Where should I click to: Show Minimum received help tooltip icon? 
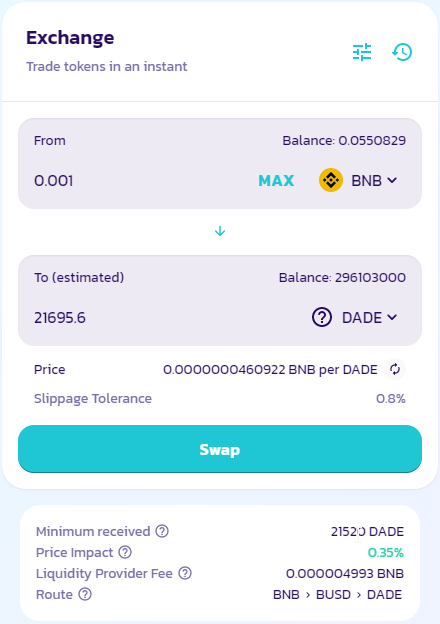(x=162, y=531)
